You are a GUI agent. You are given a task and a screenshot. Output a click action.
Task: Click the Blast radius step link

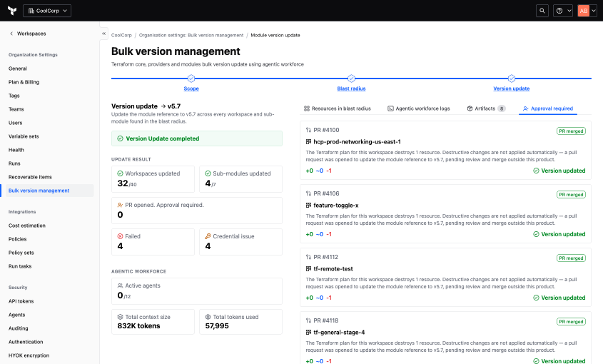(351, 89)
